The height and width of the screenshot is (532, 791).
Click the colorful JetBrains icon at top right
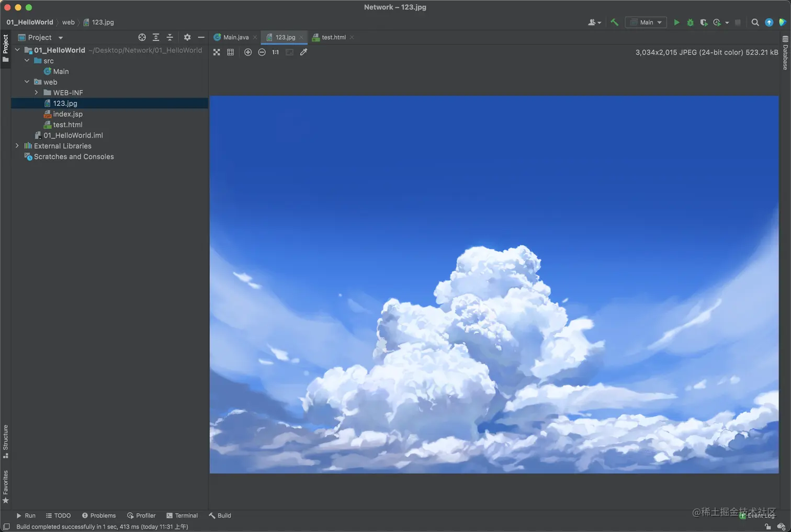tap(783, 22)
